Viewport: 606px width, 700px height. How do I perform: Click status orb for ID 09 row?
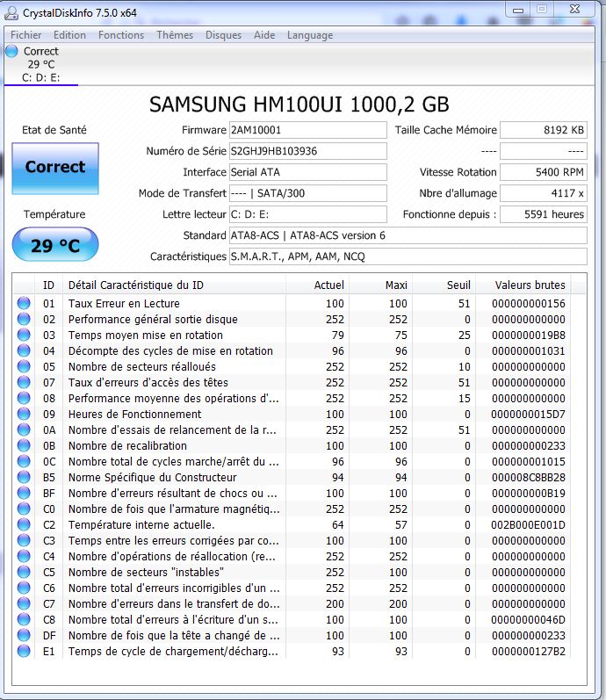pos(24,414)
